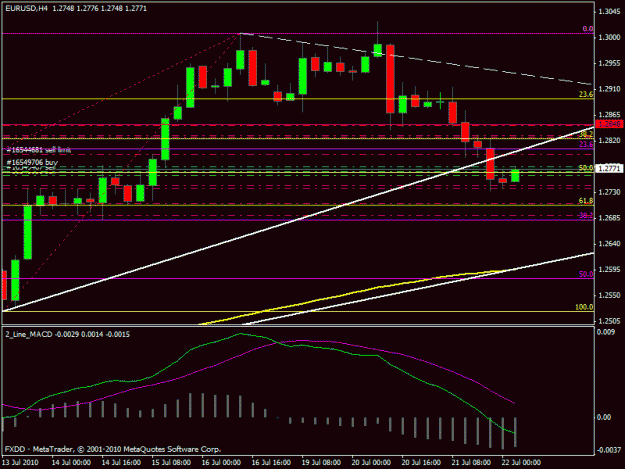Click the 16 Jul 00:00 time label

tap(221, 463)
